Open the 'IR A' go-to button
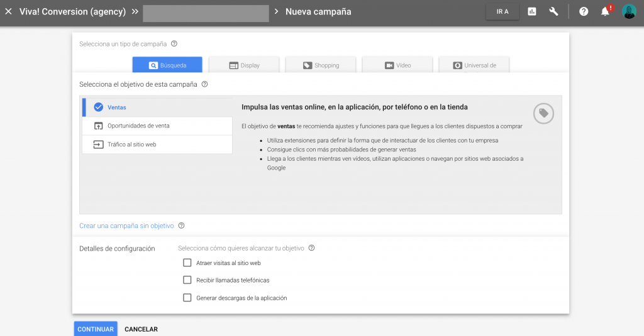The height and width of the screenshot is (336, 644). 502,11
